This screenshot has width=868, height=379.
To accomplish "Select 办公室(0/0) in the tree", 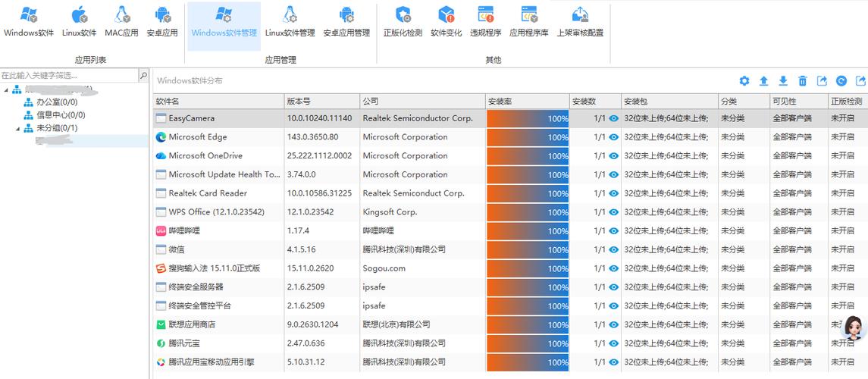I will pos(57,102).
